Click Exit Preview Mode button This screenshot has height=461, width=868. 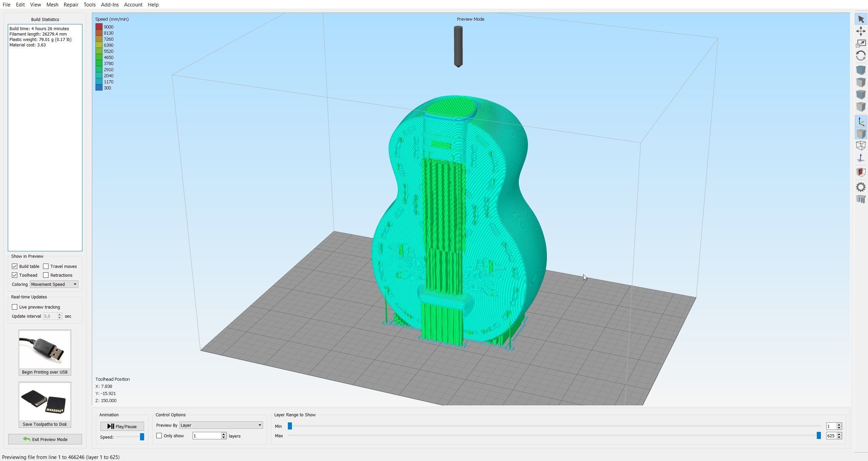pyautogui.click(x=45, y=439)
